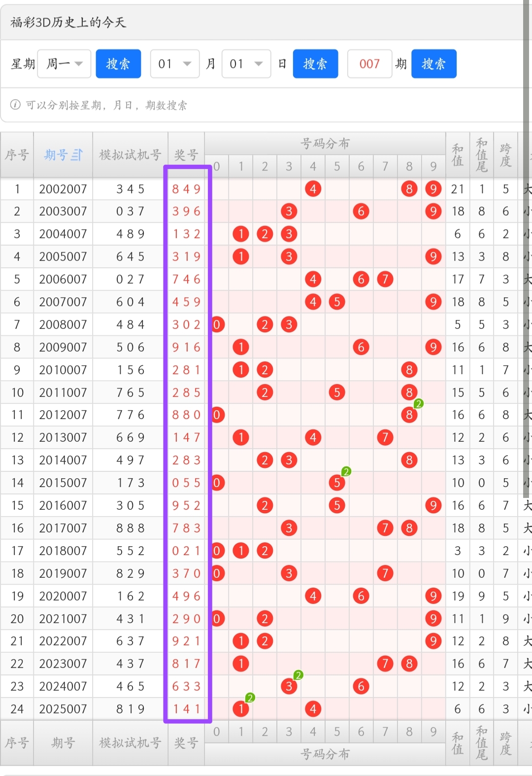Select the issue number 2015007
This screenshot has width=532, height=776.
tap(63, 483)
